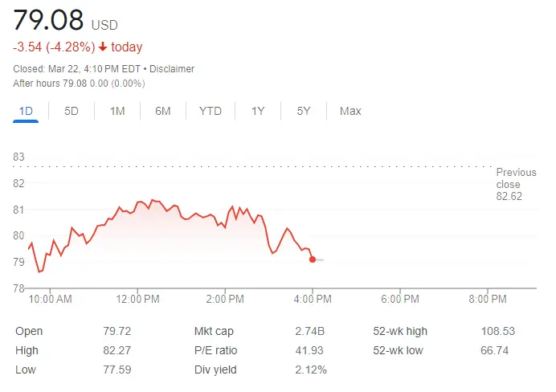Click the 12:00 PM axis label

coord(137,299)
